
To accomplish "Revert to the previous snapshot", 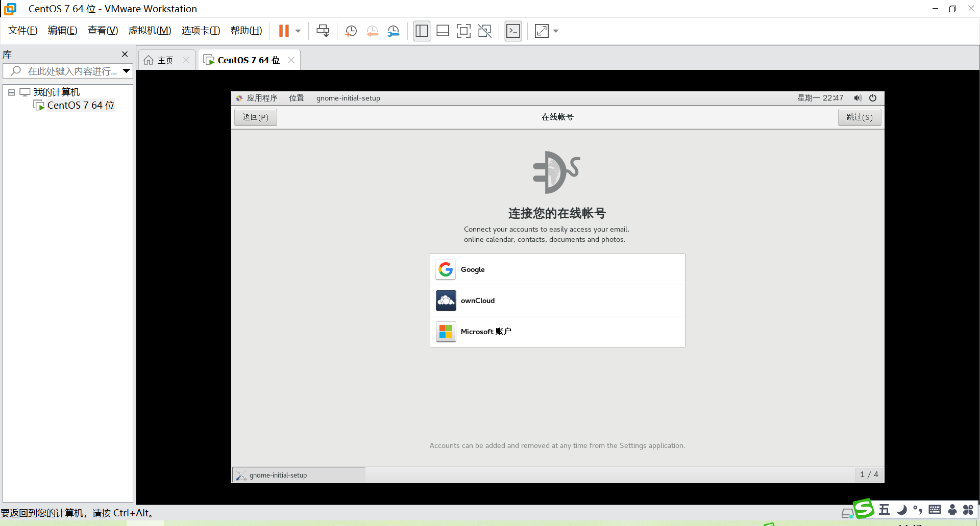I will click(x=373, y=31).
